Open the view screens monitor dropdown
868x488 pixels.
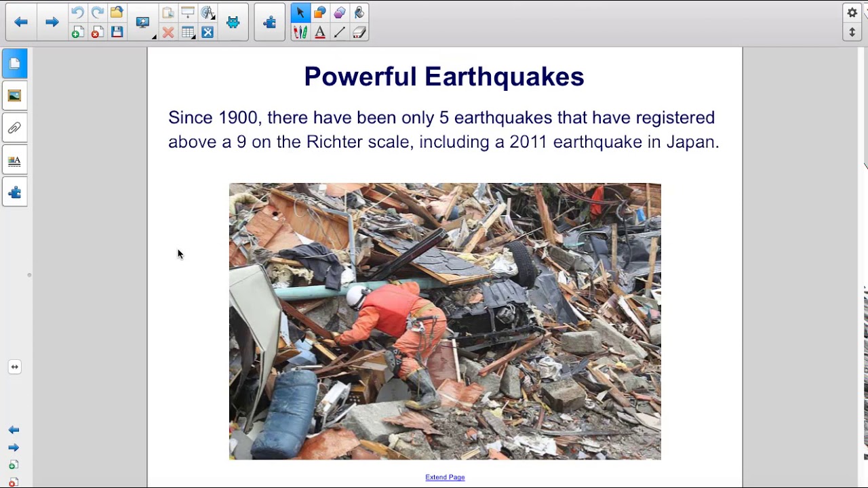click(143, 22)
